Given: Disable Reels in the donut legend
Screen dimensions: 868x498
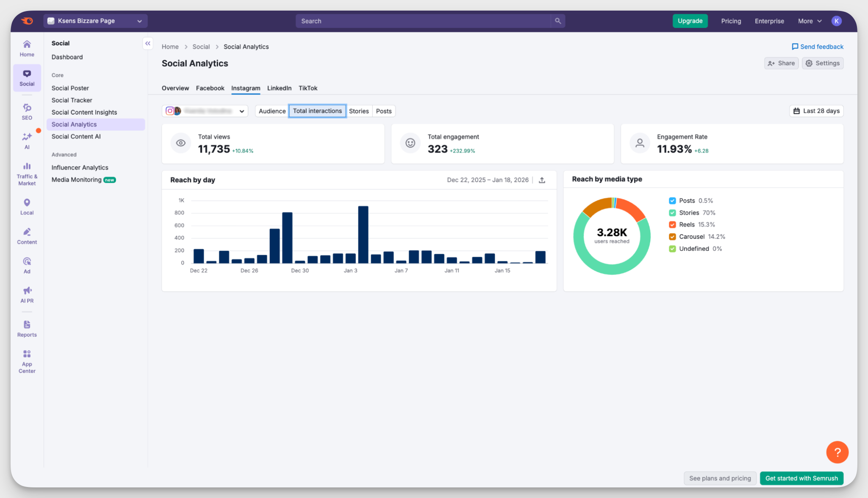Looking at the screenshot, I should (x=672, y=224).
